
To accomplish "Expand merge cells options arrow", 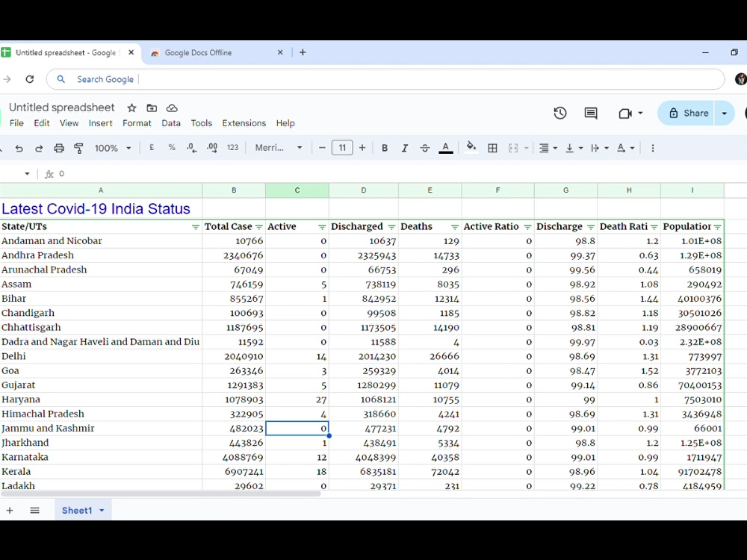I will click(x=527, y=148).
